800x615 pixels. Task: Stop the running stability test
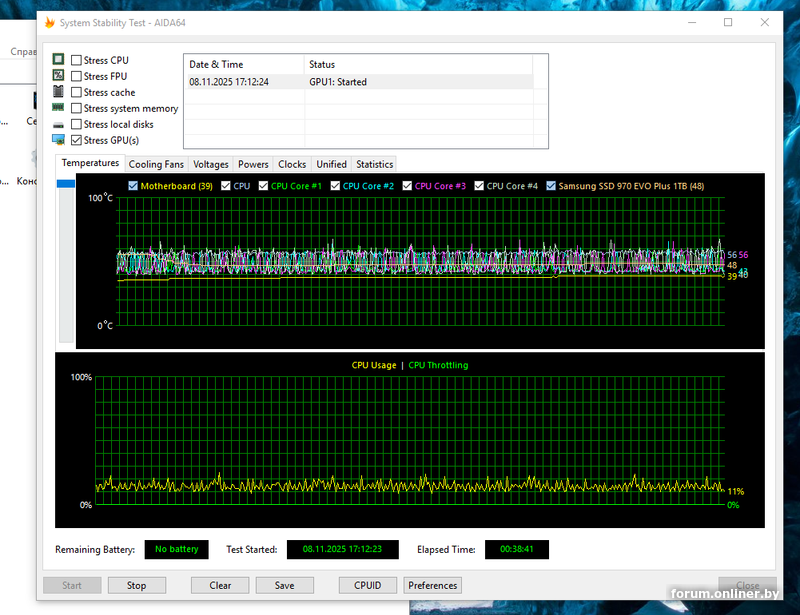136,585
